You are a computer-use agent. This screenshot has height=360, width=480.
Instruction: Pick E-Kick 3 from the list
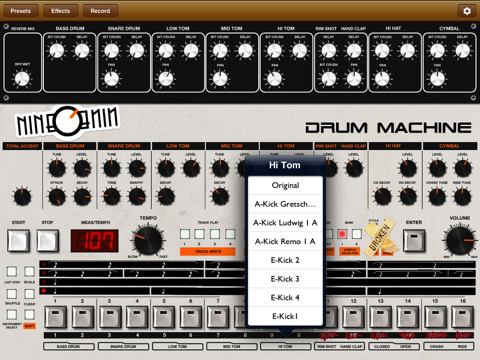coord(285,279)
